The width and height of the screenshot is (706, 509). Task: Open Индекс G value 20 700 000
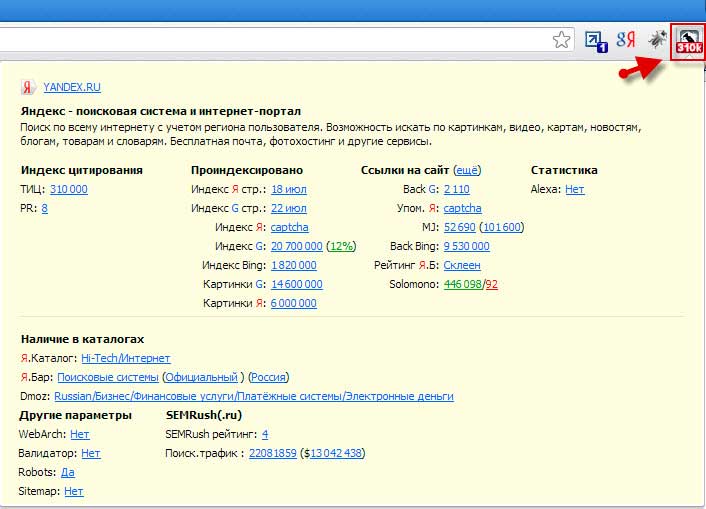pyautogui.click(x=297, y=246)
